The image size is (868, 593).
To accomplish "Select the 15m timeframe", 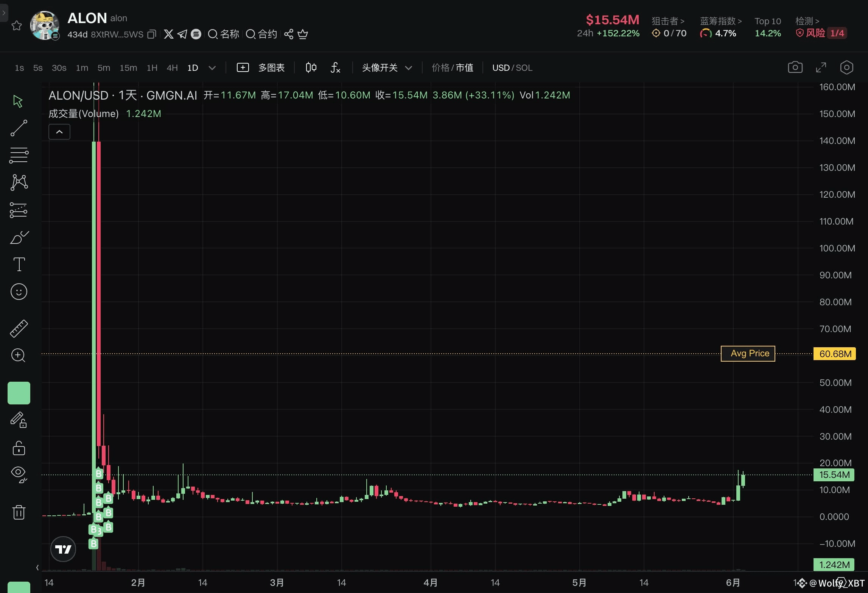I will coord(128,68).
